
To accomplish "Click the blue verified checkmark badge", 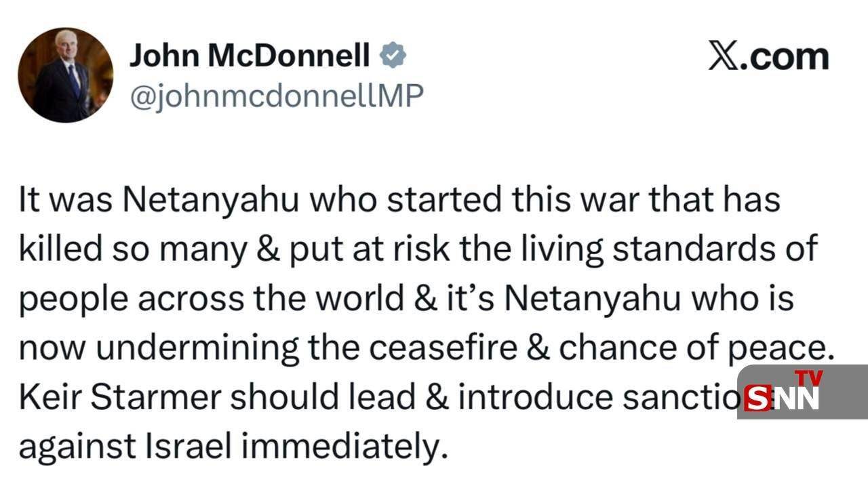I will (x=393, y=56).
